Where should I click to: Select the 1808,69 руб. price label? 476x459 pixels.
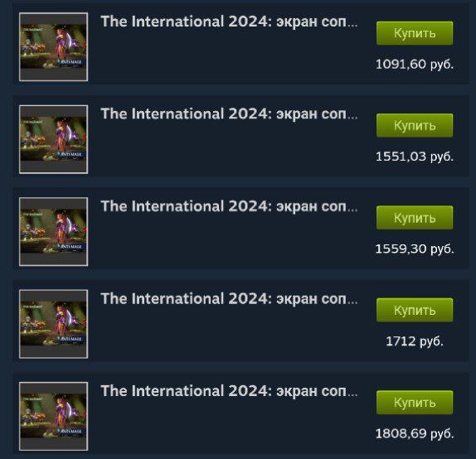tap(415, 434)
